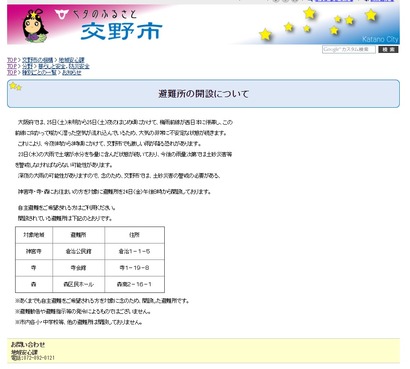Click the city emblem before 七夕のふるさと
410x369 pixels.
coord(62,14)
